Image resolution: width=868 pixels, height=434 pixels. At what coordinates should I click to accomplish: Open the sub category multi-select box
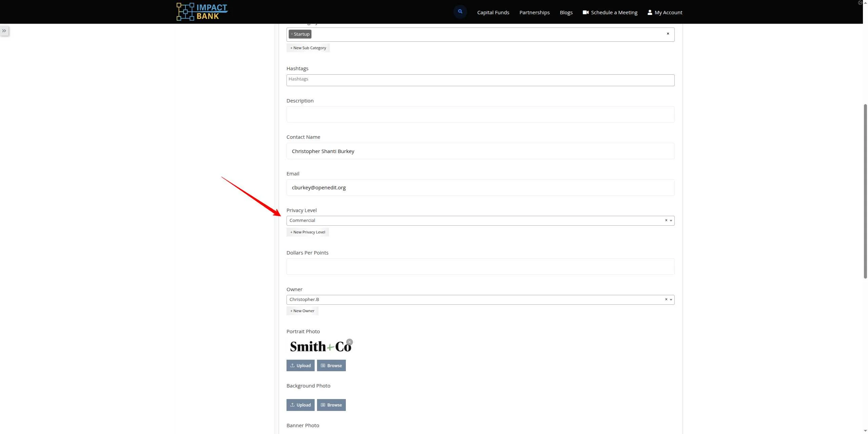tap(475, 35)
